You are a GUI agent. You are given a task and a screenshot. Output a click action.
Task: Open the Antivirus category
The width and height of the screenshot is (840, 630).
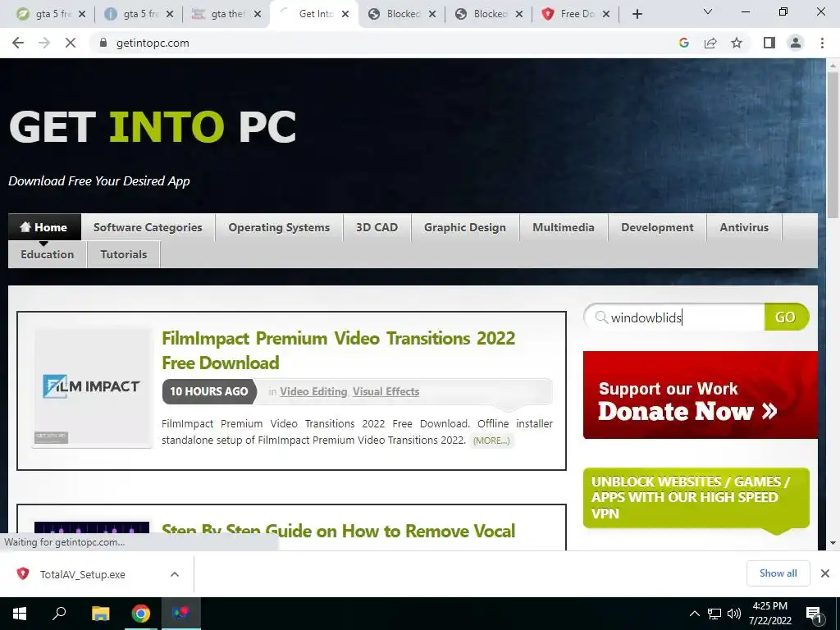(744, 227)
